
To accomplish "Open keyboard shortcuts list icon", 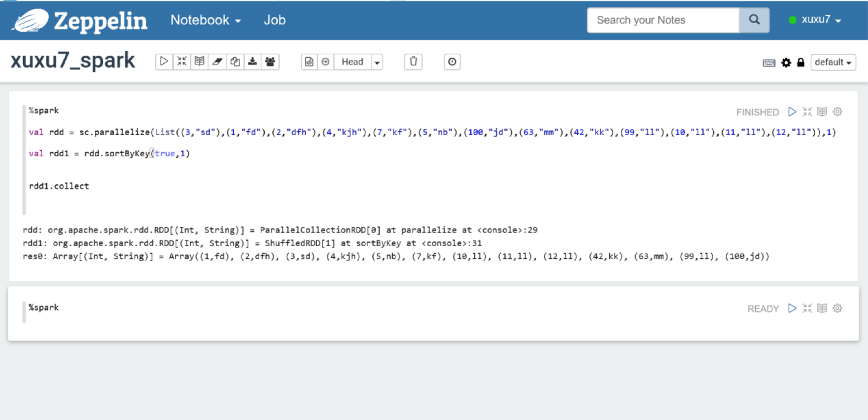I will click(769, 63).
